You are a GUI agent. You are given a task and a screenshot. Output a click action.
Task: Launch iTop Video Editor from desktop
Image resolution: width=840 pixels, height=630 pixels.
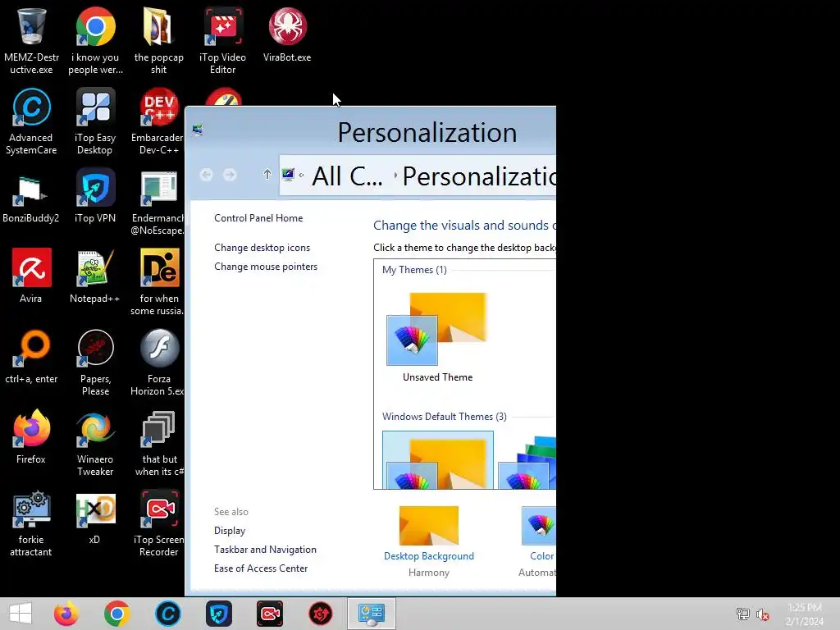coord(222,41)
